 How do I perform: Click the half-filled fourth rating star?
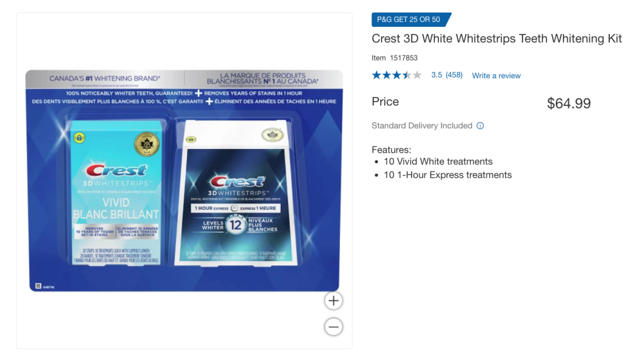pos(407,75)
